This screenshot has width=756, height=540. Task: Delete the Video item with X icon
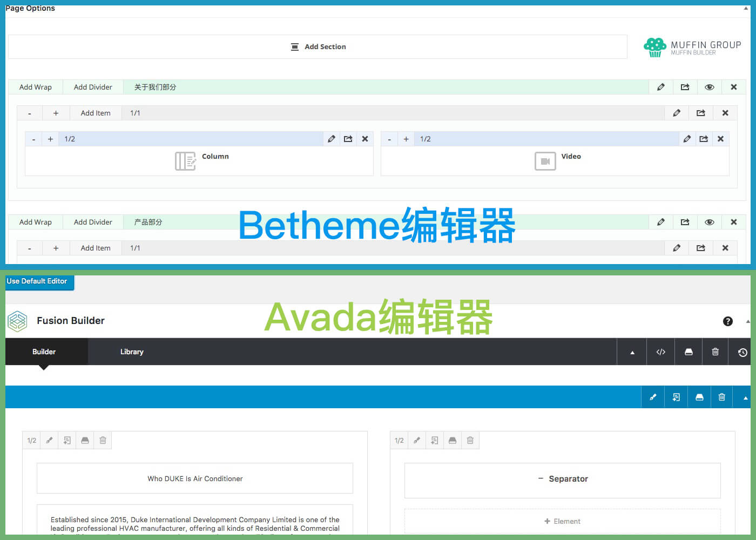[720, 139]
